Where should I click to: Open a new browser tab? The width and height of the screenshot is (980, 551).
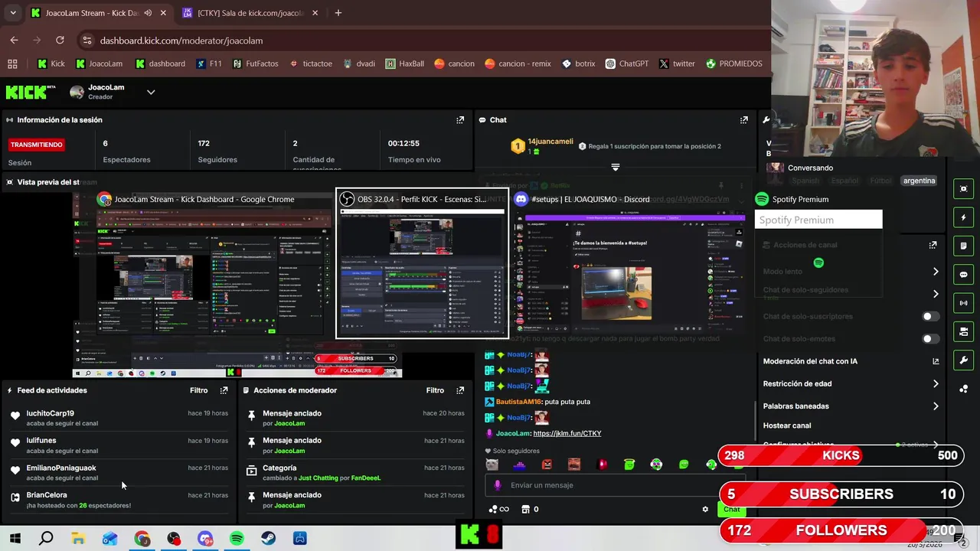point(338,13)
